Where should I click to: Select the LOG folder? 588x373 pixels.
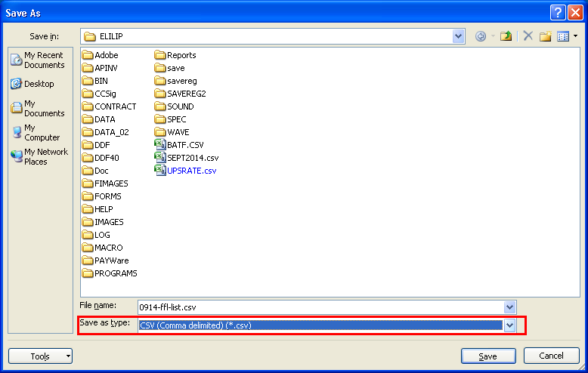pos(96,235)
